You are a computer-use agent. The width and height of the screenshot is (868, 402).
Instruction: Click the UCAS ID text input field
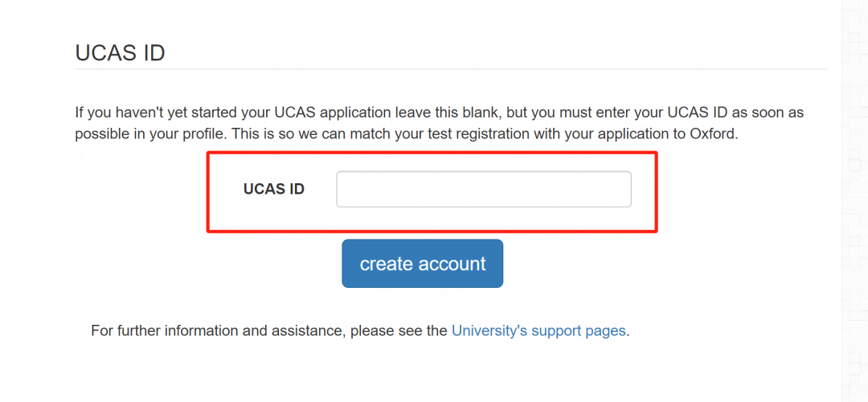click(483, 190)
